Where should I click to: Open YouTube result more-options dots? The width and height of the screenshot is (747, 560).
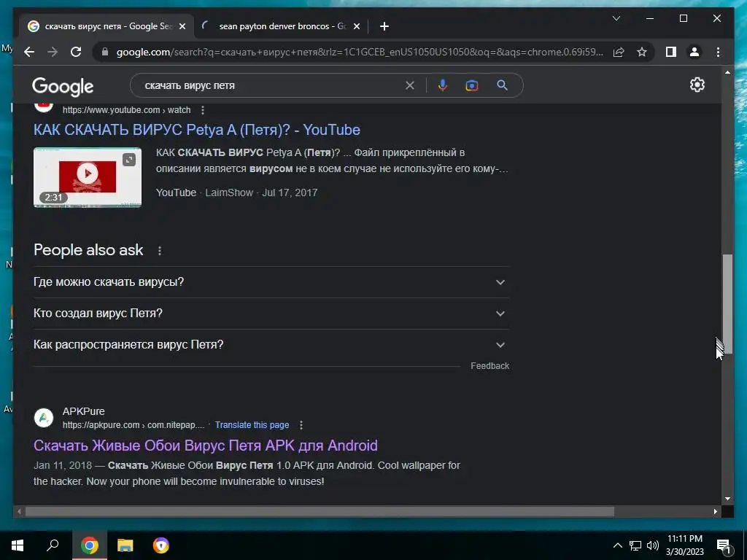click(203, 110)
